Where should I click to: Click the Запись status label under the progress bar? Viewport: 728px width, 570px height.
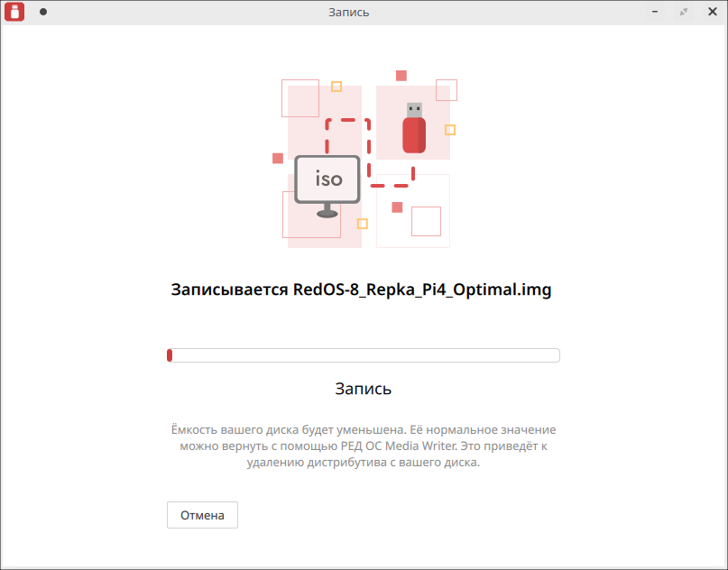364,389
